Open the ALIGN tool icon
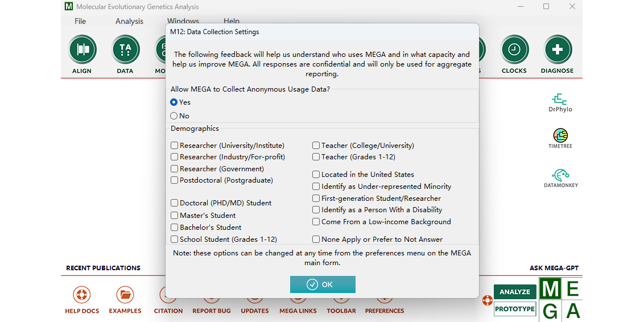Viewport: 644px width, 322px height. [x=83, y=49]
